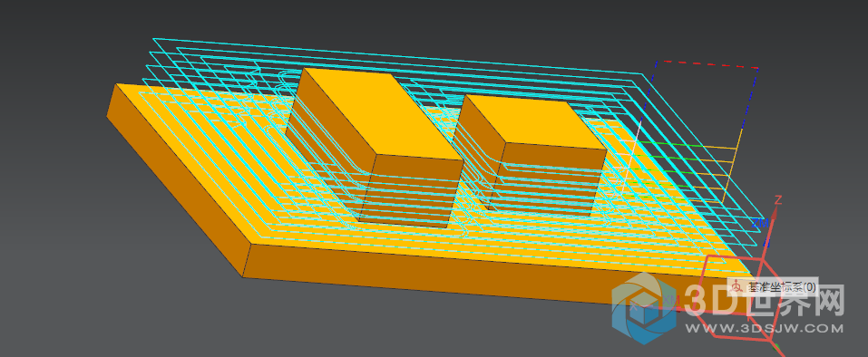Click the datum coordinate system icon in tooltip
The width and height of the screenshot is (868, 357).
pyautogui.click(x=736, y=287)
